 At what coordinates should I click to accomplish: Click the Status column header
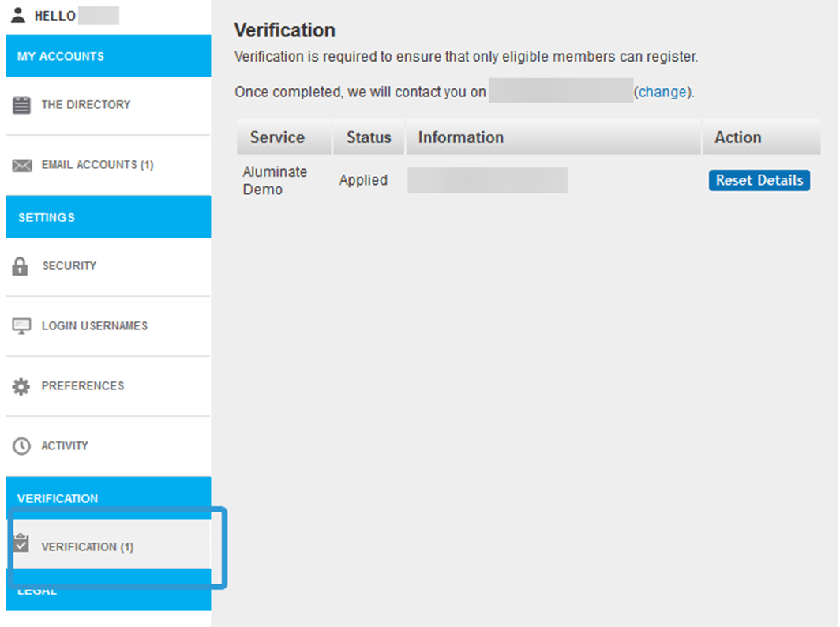coord(369,137)
